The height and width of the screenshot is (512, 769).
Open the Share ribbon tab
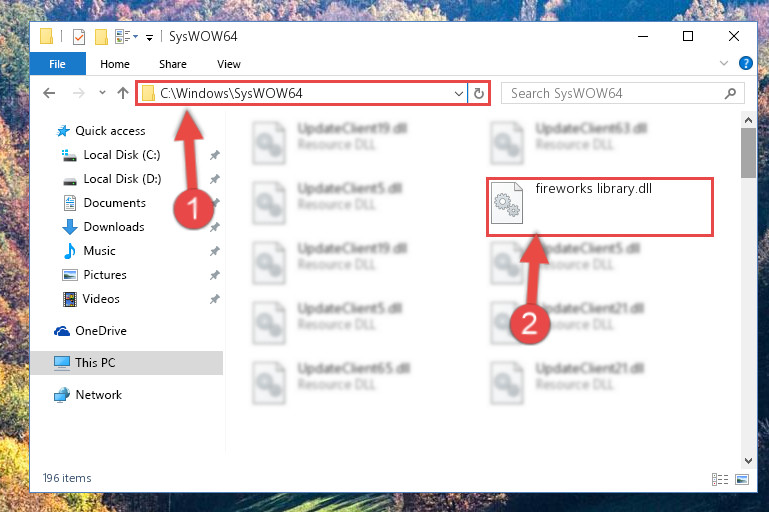click(173, 64)
